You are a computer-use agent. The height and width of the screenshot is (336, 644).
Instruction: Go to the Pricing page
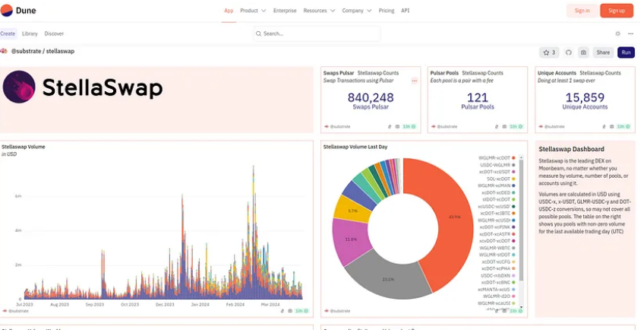pos(386,11)
